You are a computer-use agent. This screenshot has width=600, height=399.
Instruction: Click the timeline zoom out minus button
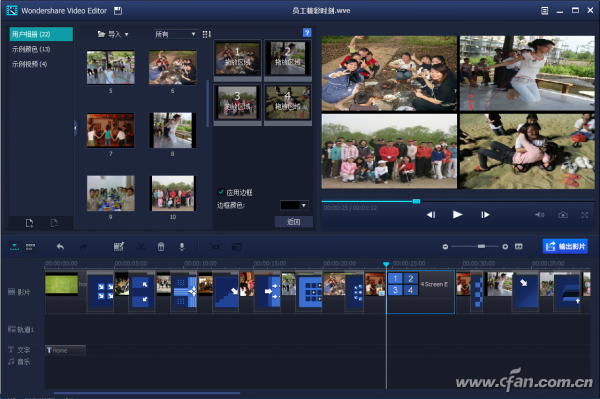[x=445, y=247]
